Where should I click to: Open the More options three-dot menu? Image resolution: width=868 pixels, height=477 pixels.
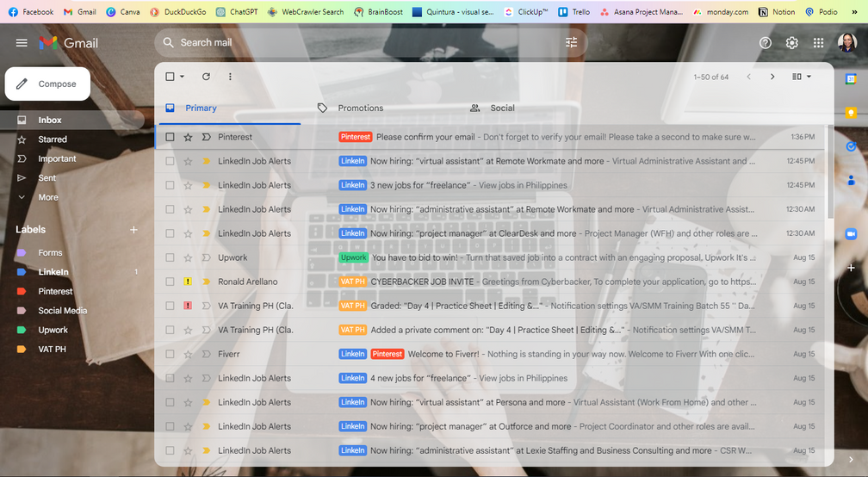coord(230,77)
